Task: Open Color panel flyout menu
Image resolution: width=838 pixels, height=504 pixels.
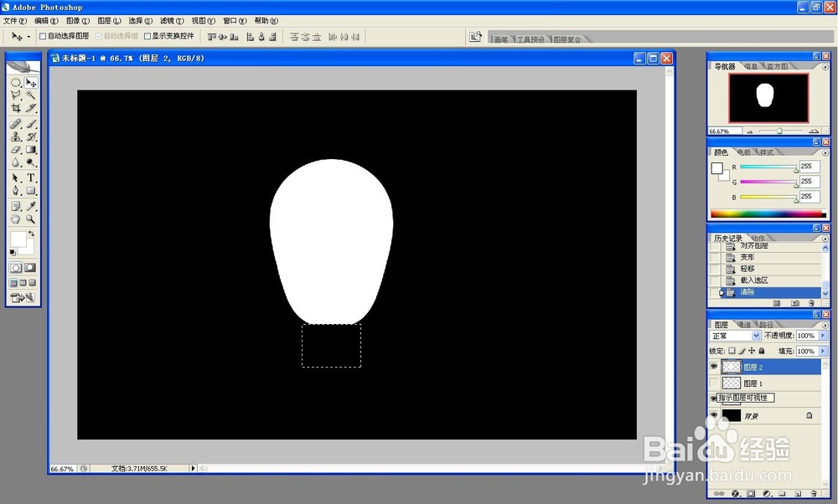Action: (825, 152)
